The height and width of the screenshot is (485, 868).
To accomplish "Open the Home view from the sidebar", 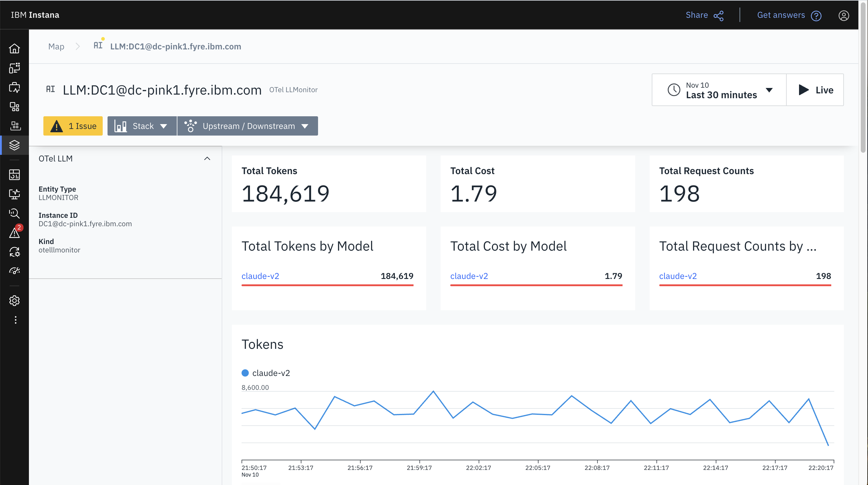I will point(15,48).
